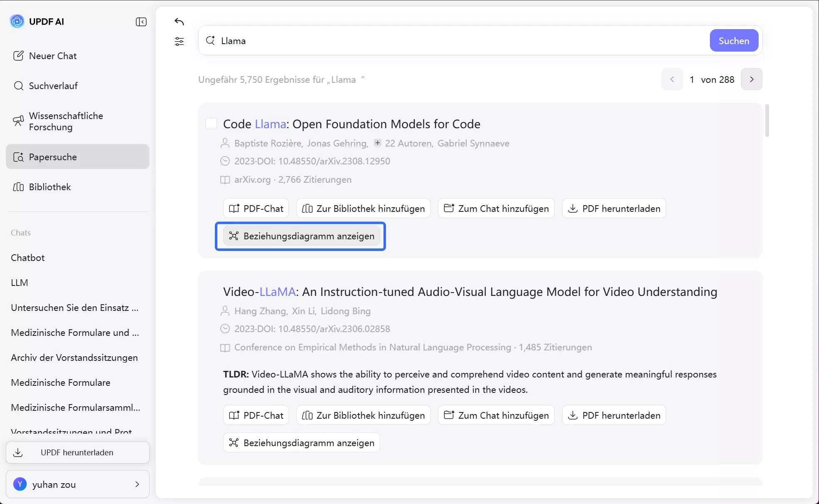
Task: Open the Chatbot chat entry
Action: [x=27, y=258]
